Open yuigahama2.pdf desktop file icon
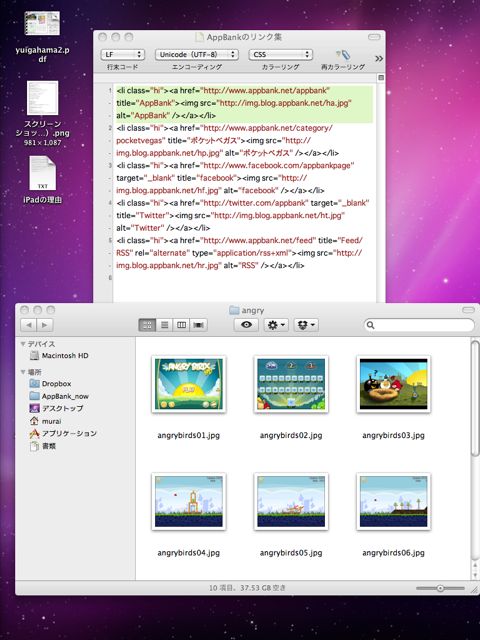This screenshot has width=480, height=640. point(42,24)
